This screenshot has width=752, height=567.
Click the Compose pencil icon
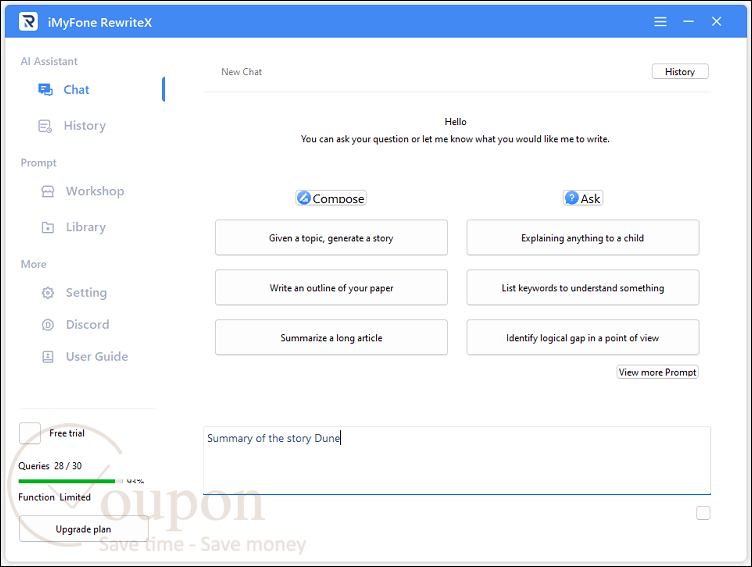pos(304,198)
